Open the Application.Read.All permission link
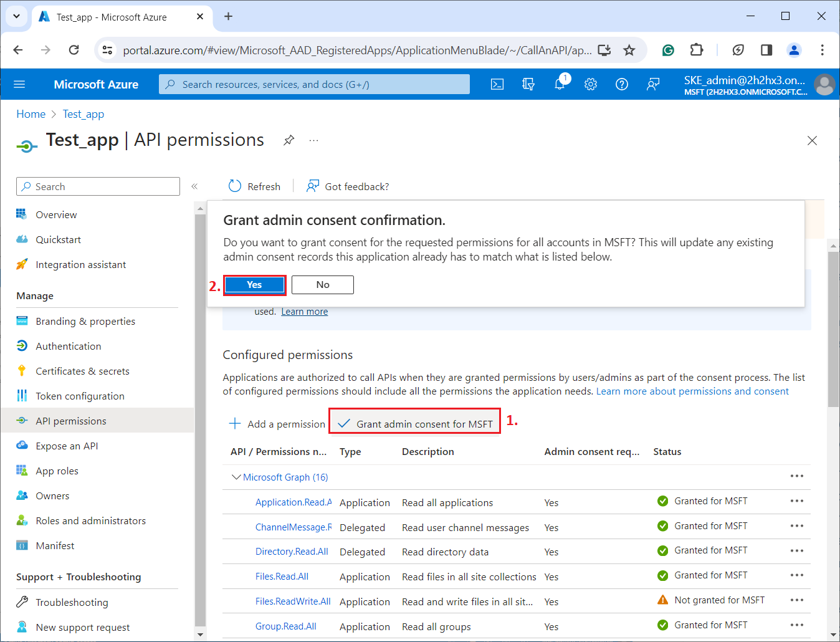 (x=293, y=502)
